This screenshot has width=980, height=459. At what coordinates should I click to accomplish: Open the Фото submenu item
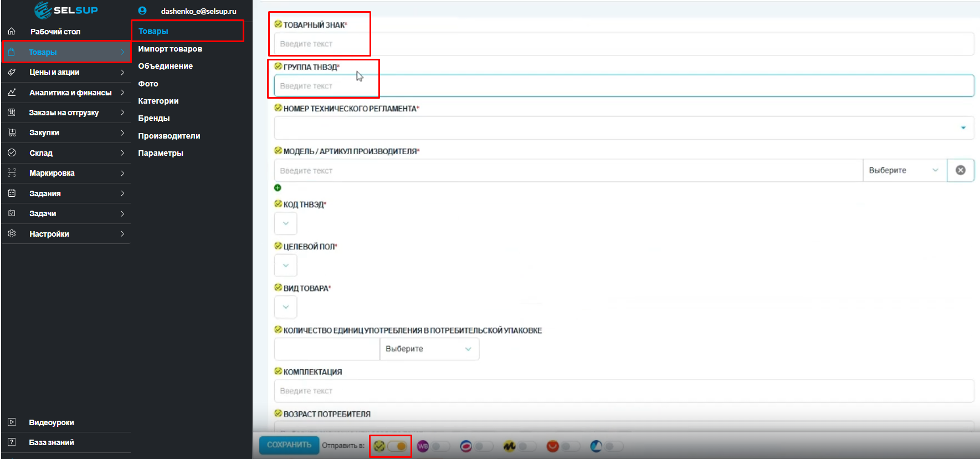tap(148, 84)
